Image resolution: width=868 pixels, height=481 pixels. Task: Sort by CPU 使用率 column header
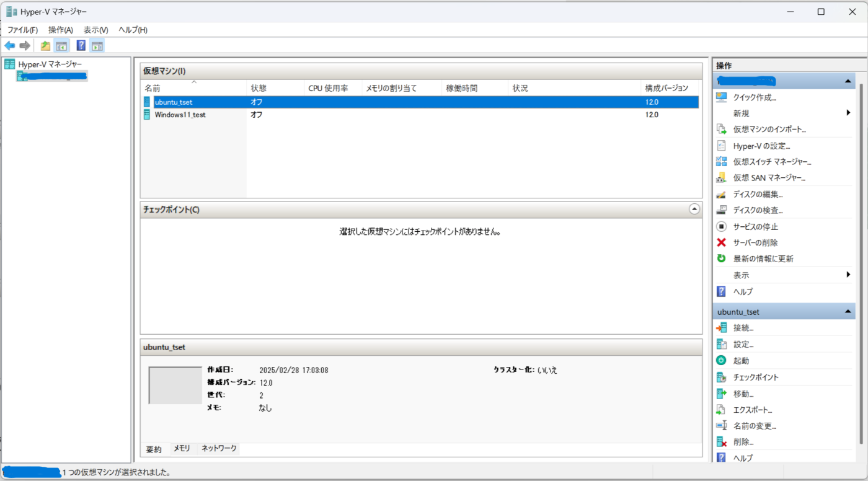click(333, 88)
